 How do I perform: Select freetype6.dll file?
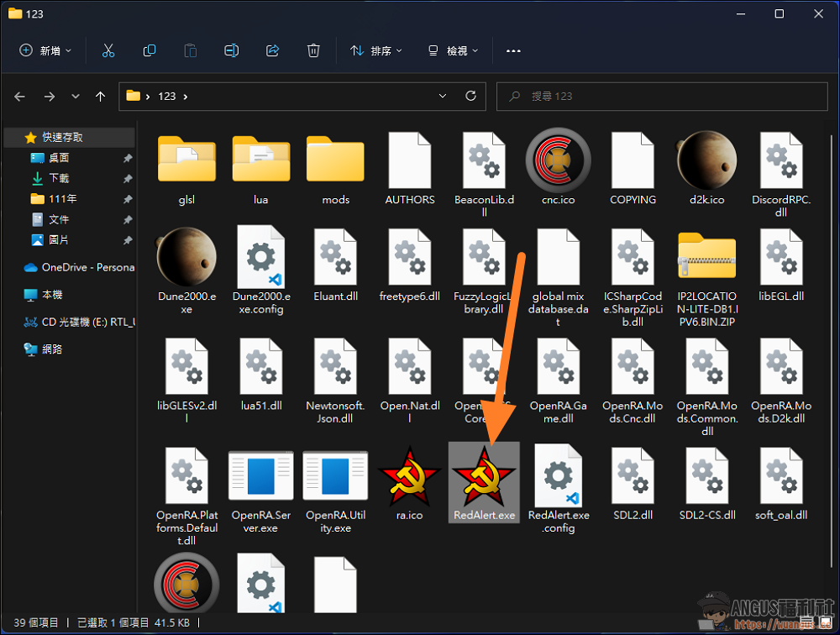(x=410, y=265)
